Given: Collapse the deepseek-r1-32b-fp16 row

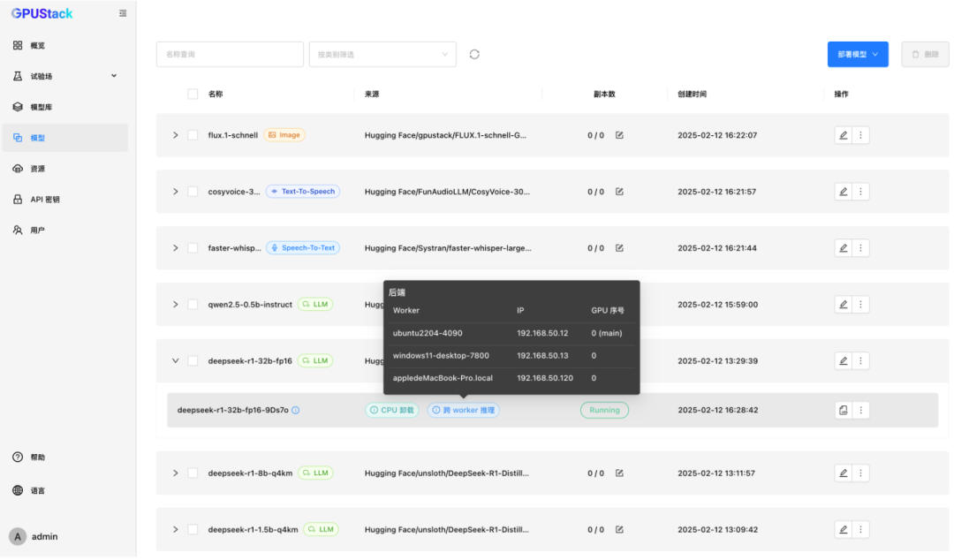Looking at the screenshot, I should [175, 360].
